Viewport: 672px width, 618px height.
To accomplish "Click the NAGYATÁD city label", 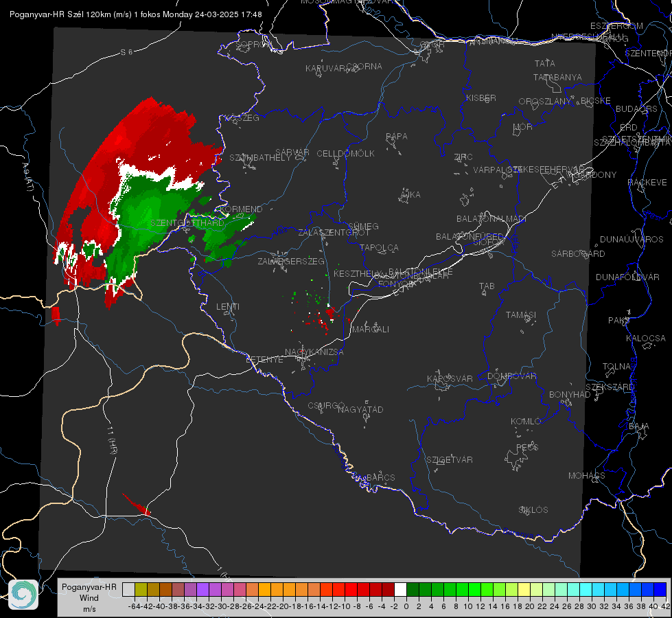I will tap(360, 409).
